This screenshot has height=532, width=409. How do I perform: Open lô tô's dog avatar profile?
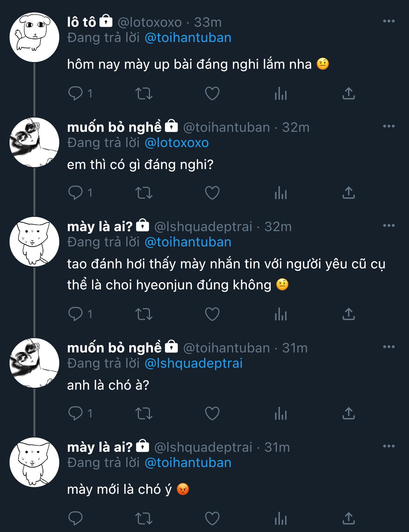click(x=34, y=37)
